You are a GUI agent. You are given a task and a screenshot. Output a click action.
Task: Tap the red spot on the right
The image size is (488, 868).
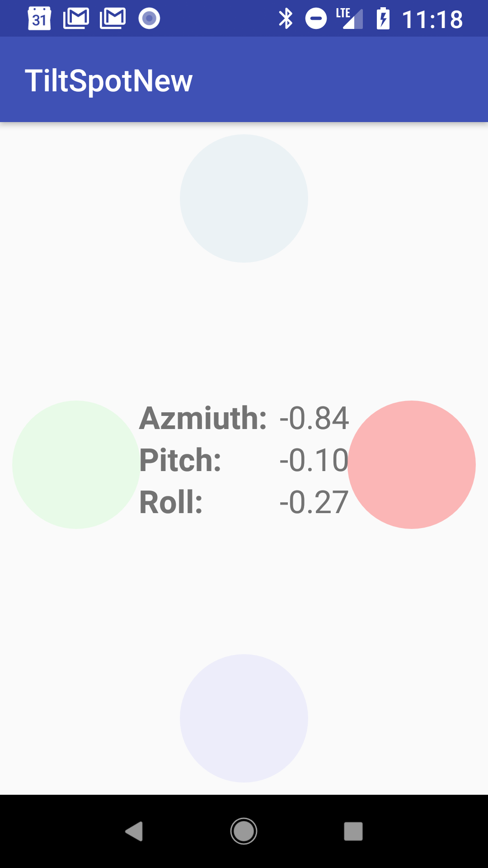[x=412, y=464]
